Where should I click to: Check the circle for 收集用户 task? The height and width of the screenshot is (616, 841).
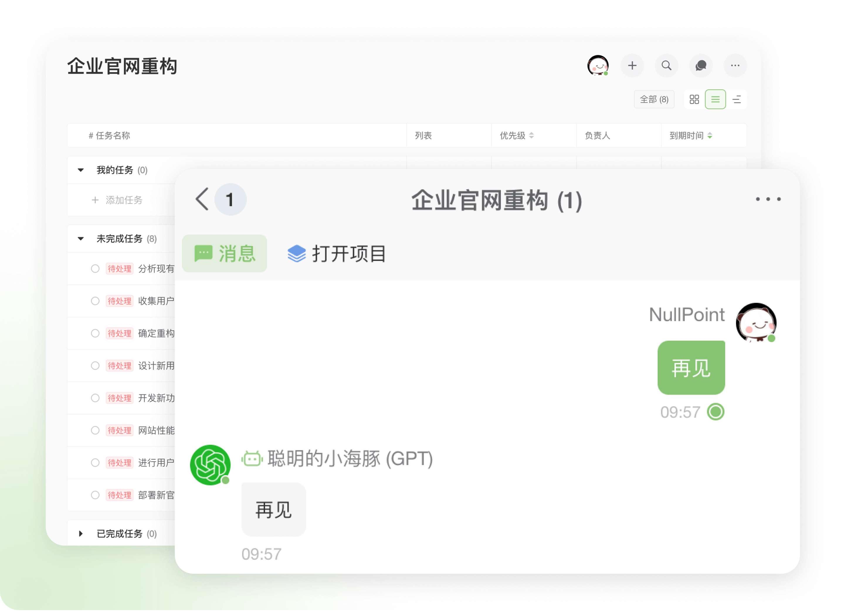95,301
